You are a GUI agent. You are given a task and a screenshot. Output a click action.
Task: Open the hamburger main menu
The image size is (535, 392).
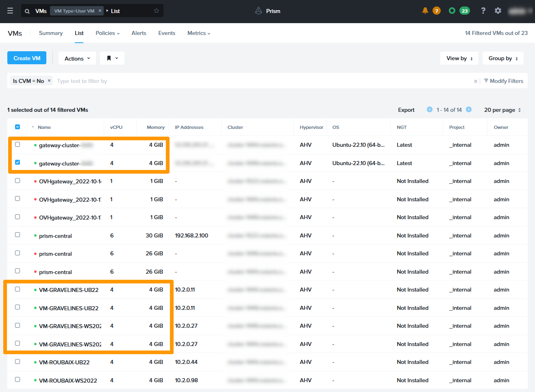[x=10, y=11]
